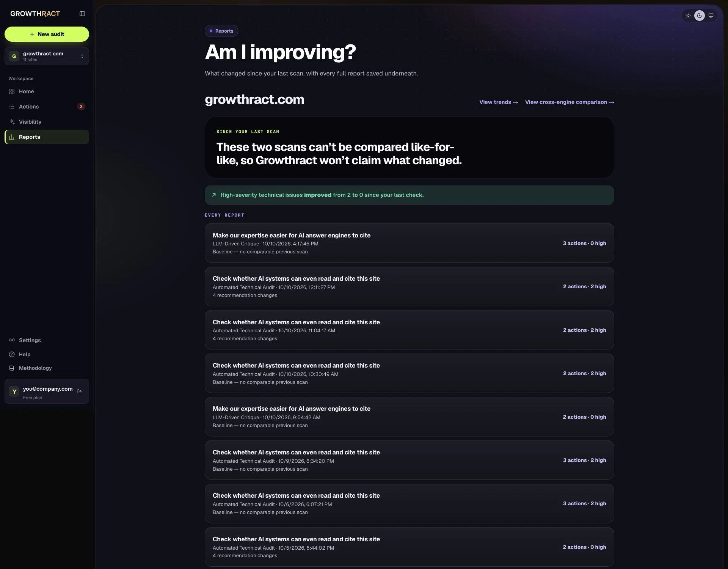This screenshot has width=728, height=569.
Task: Select system theme monitor toggle
Action: [711, 16]
